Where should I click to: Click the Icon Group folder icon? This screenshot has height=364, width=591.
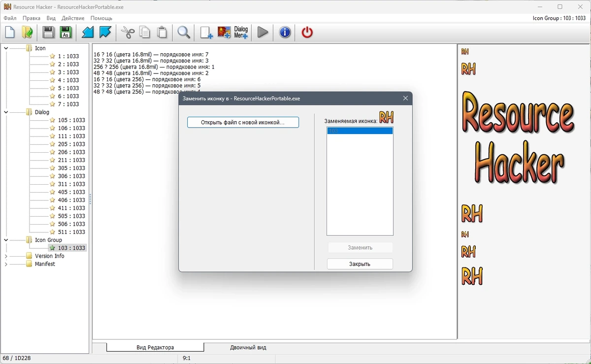(x=29, y=240)
